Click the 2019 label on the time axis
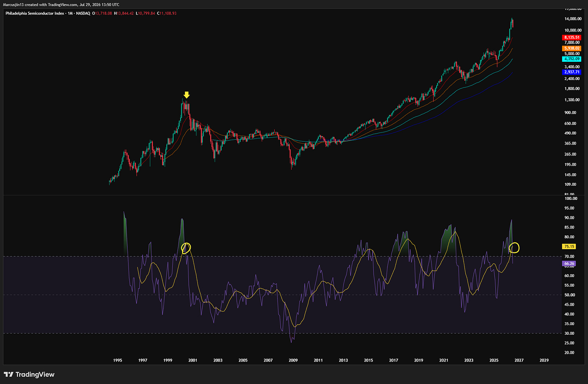Viewport: 588px width, 384px height. tap(418, 360)
